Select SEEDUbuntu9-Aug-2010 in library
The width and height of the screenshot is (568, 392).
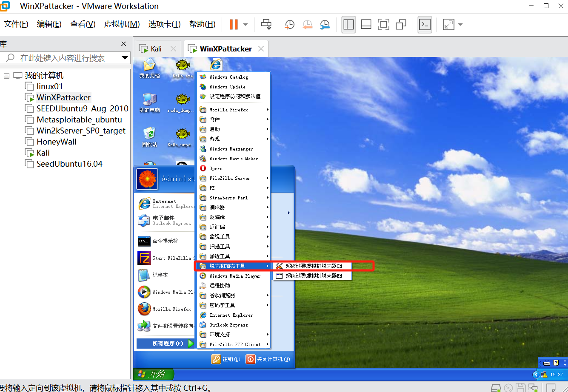pos(83,108)
